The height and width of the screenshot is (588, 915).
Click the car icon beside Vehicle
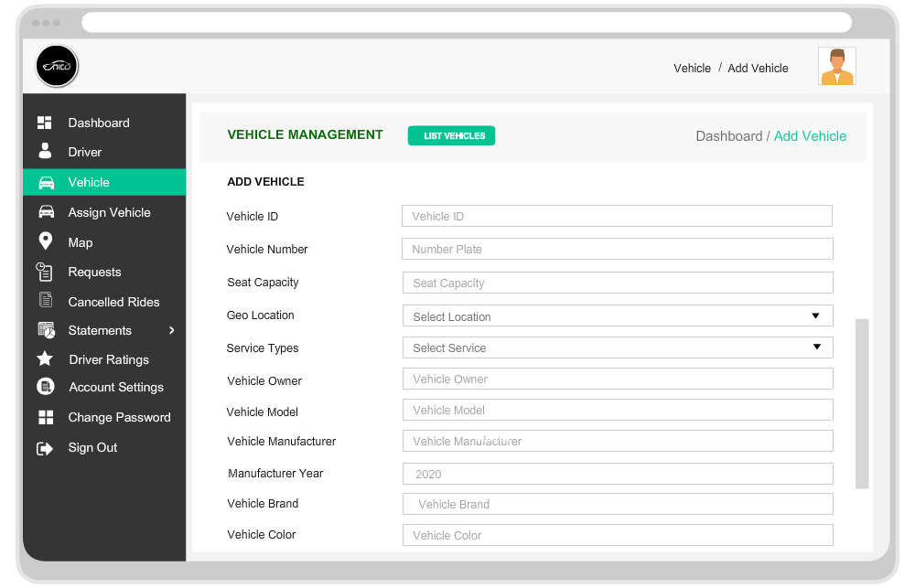click(46, 183)
